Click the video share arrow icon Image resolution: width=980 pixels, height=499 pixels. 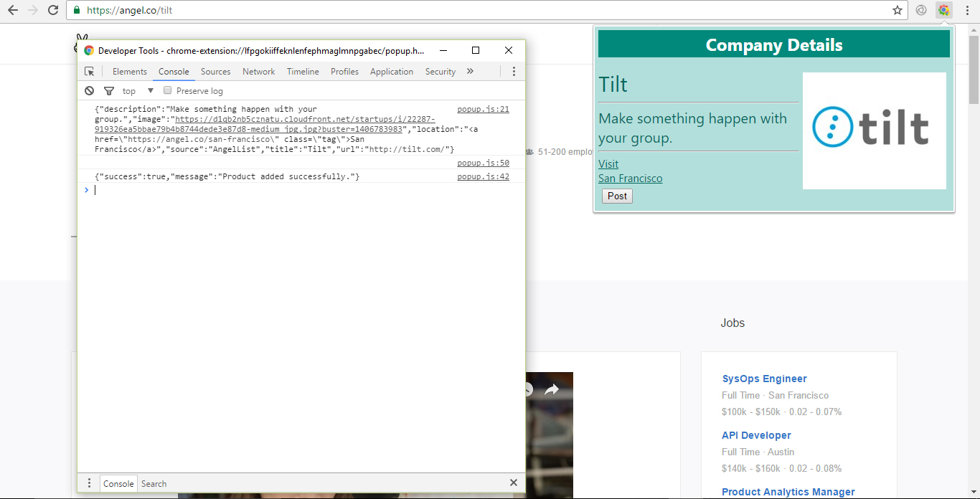[551, 389]
